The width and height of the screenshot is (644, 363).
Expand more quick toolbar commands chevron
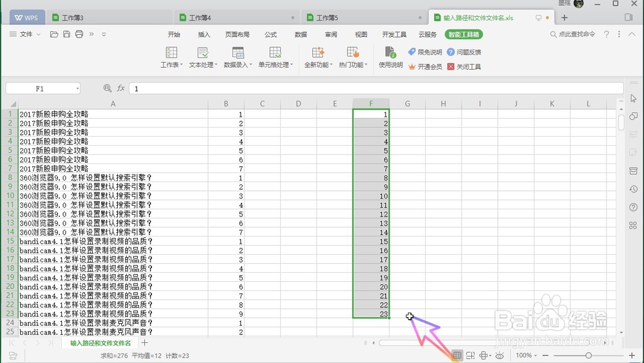91,34
